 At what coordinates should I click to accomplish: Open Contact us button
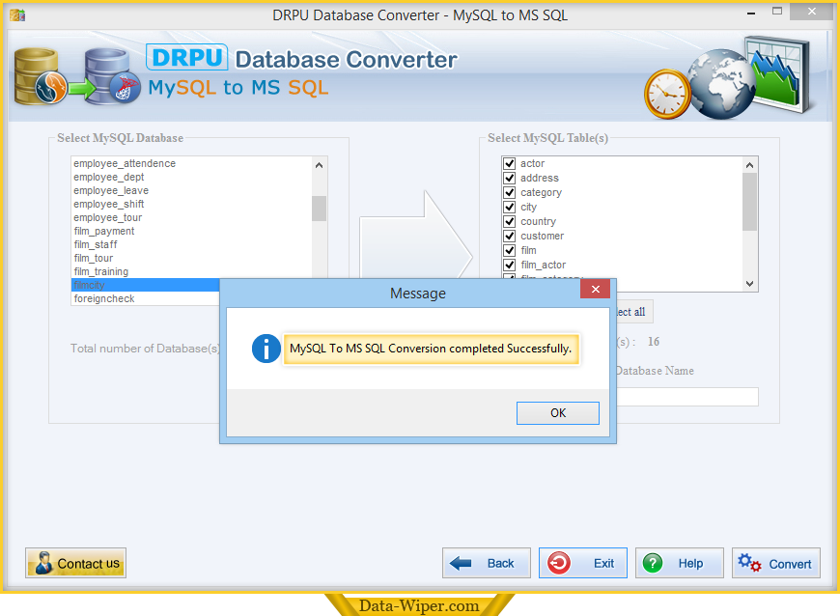tap(76, 563)
